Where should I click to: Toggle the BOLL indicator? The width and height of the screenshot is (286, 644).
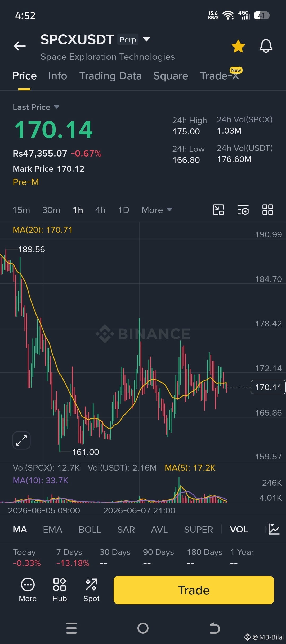coord(90,530)
